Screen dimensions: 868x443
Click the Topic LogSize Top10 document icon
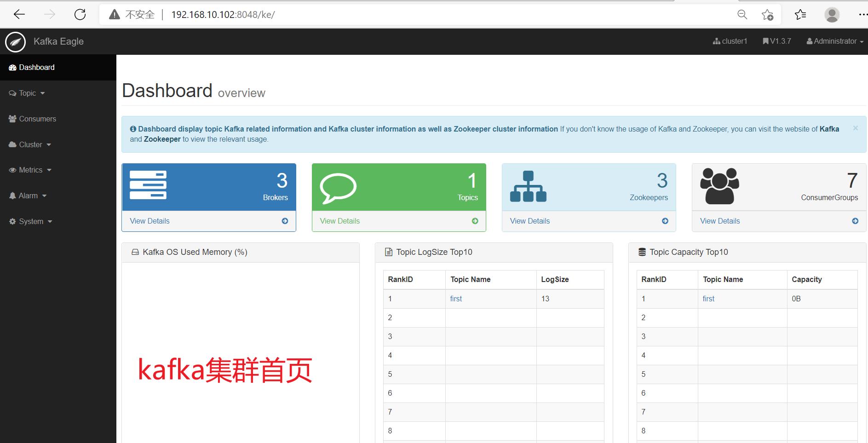tap(389, 252)
